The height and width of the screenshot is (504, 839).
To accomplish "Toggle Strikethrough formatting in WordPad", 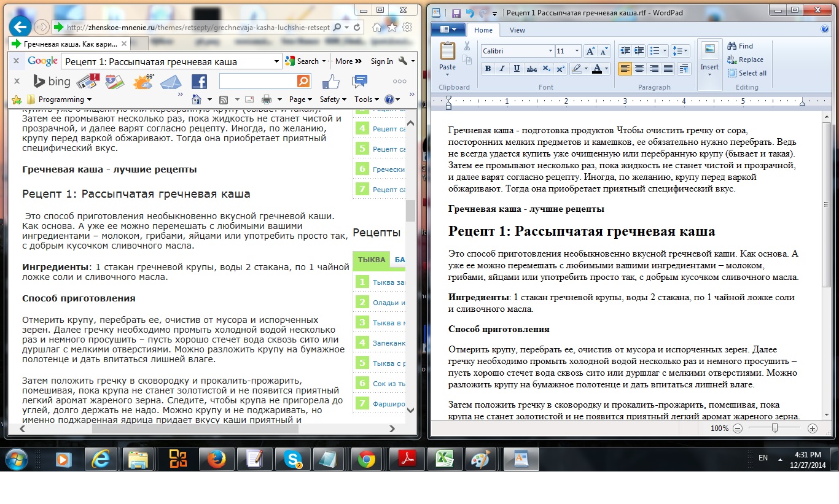I will pos(532,69).
